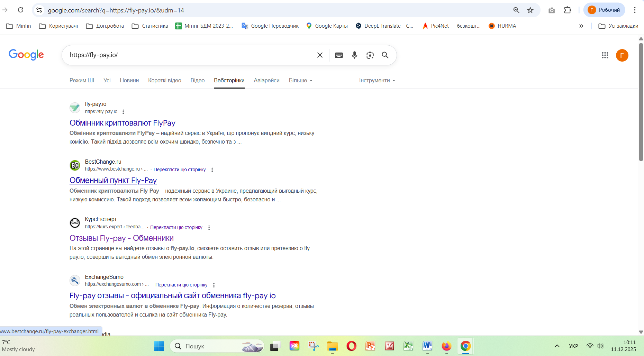
Task: Open the Fly-pay отзывы official site result
Action: (x=173, y=295)
